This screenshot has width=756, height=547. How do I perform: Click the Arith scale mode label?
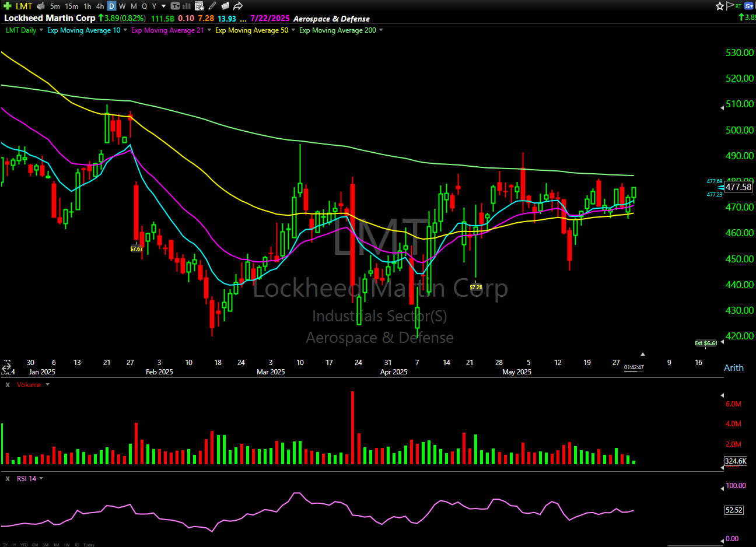click(734, 368)
